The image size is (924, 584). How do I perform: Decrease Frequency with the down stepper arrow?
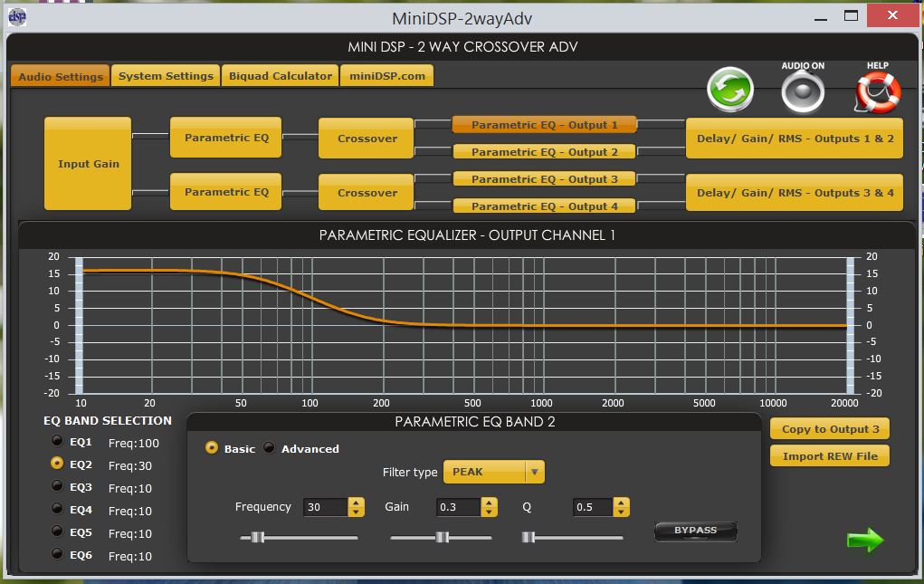pyautogui.click(x=356, y=512)
